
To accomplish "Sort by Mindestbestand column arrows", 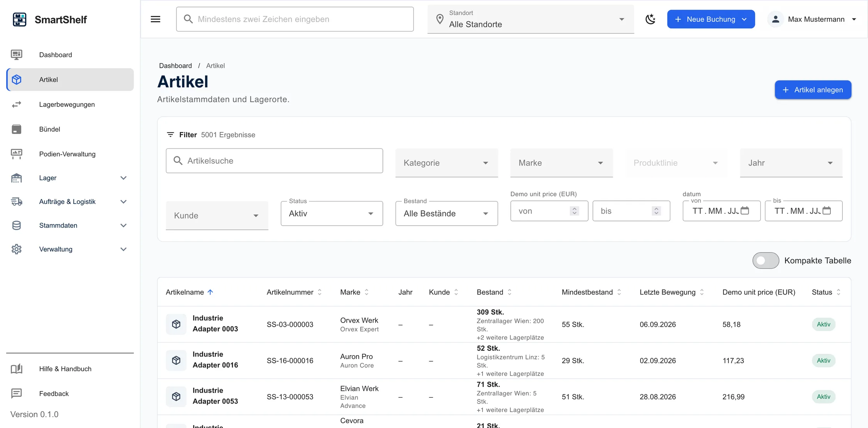I will point(619,292).
